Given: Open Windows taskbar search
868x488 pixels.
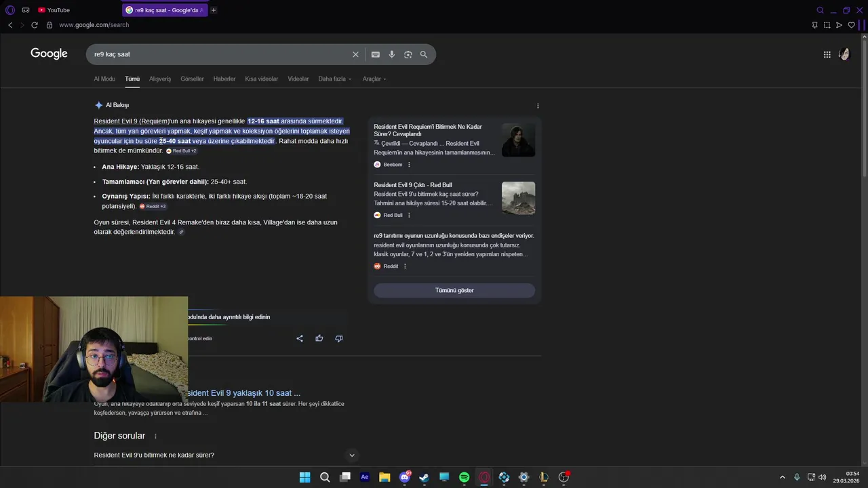Looking at the screenshot, I should [x=325, y=477].
